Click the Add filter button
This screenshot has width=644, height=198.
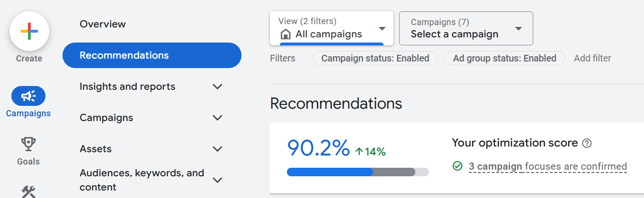592,58
